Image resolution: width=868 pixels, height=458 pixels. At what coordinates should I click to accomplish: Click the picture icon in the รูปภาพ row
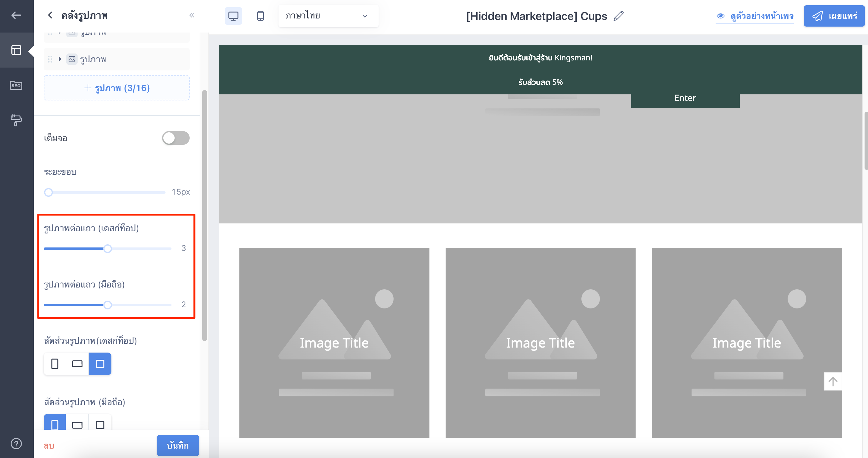72,59
